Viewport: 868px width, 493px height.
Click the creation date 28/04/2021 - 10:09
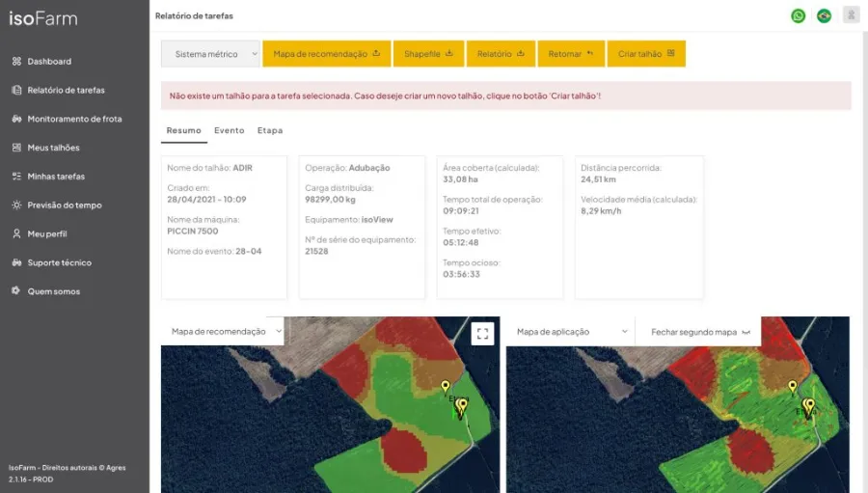click(206, 200)
